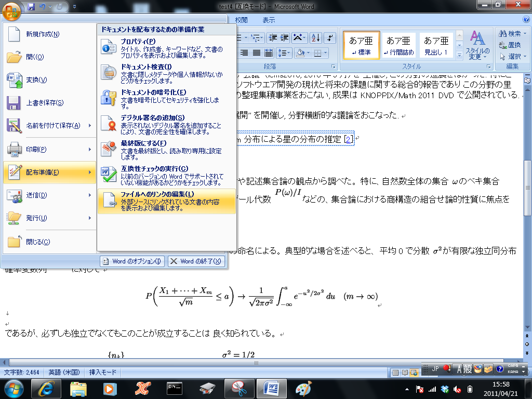Open スタイルの変更 menu

click(477, 45)
